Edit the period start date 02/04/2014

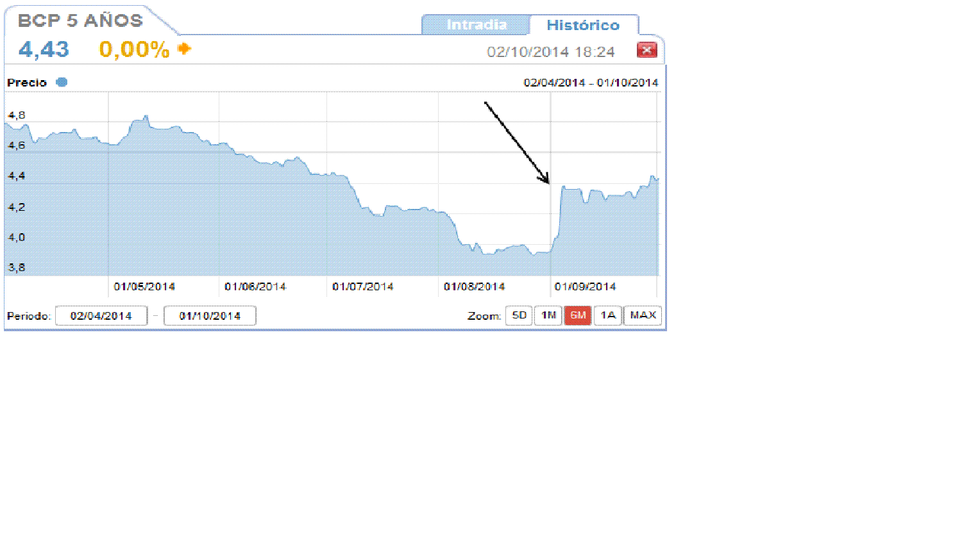pos(101,316)
